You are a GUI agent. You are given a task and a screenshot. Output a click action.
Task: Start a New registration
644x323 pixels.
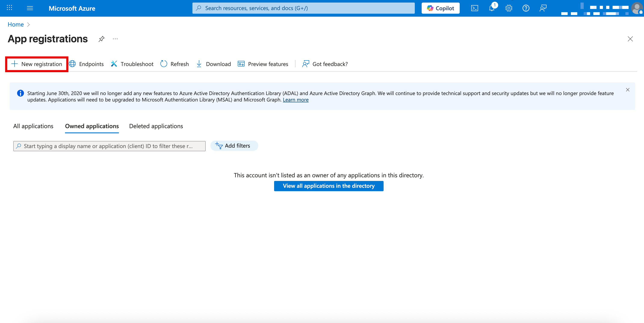click(37, 64)
